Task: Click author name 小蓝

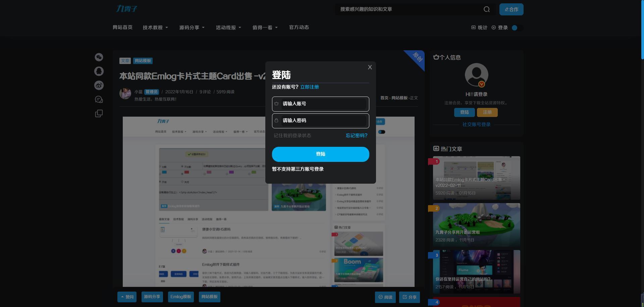Action: [x=139, y=92]
